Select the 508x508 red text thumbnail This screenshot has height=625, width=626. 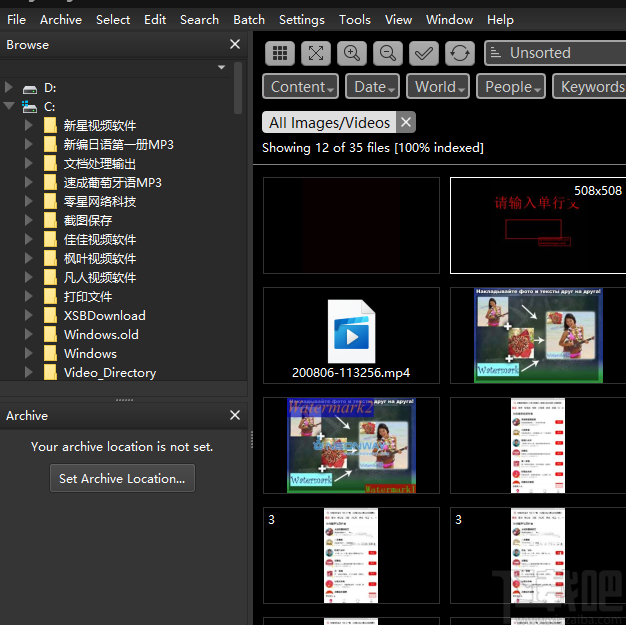pyautogui.click(x=538, y=226)
